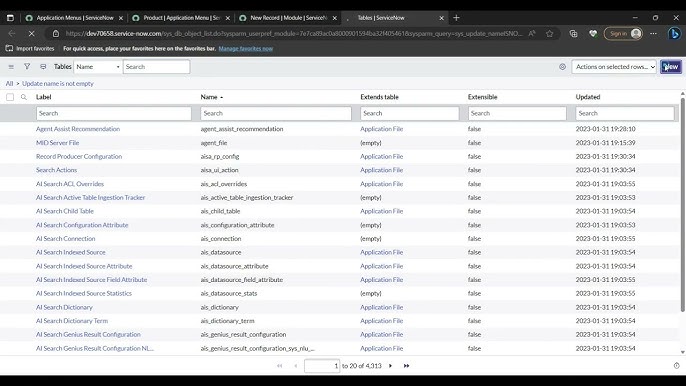Open the Name search field dropdown
The image size is (686, 386).
98,67
